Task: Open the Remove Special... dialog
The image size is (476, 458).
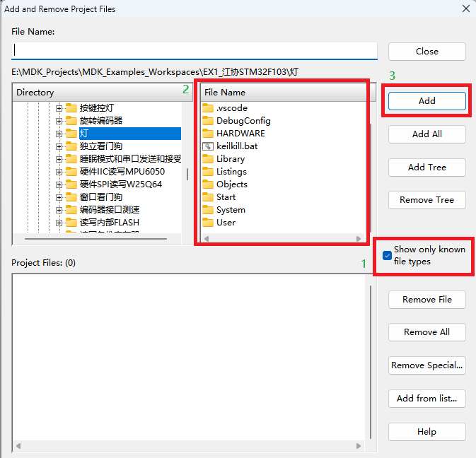Action: 426,365
